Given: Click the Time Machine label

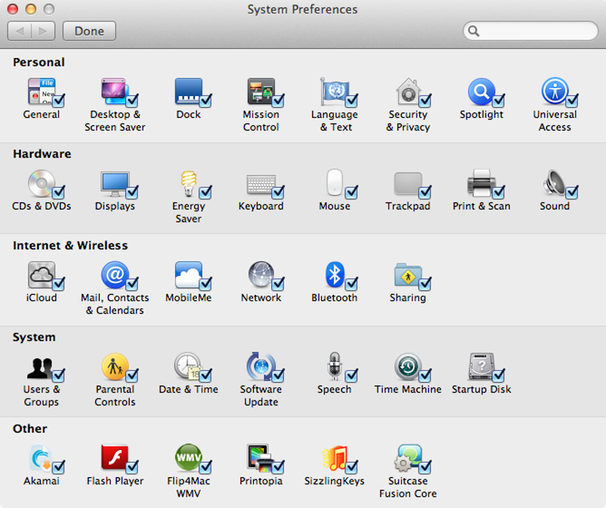Looking at the screenshot, I should point(408,389).
